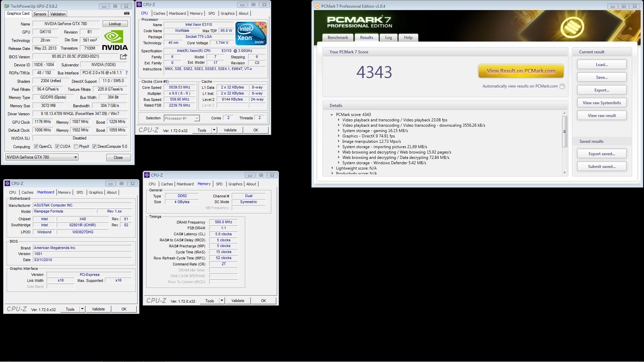Screen dimensions: 644x362
Task: Click the bus interface question mark icon
Action: click(126, 73)
